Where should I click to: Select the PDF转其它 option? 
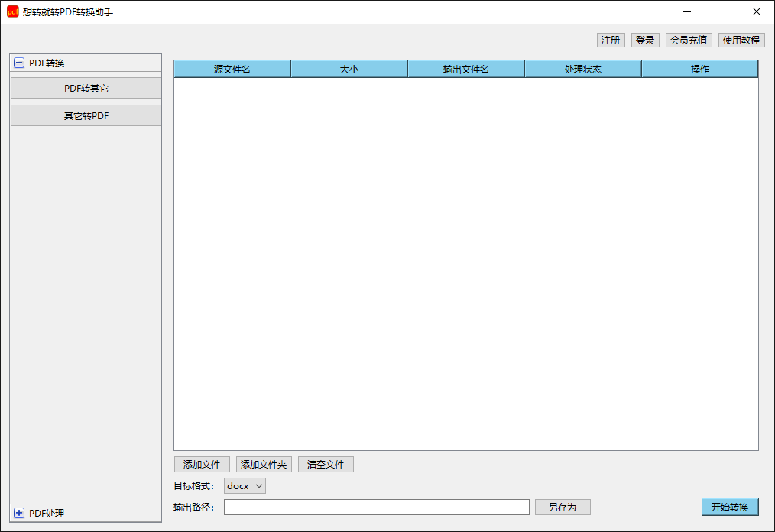pyautogui.click(x=86, y=88)
